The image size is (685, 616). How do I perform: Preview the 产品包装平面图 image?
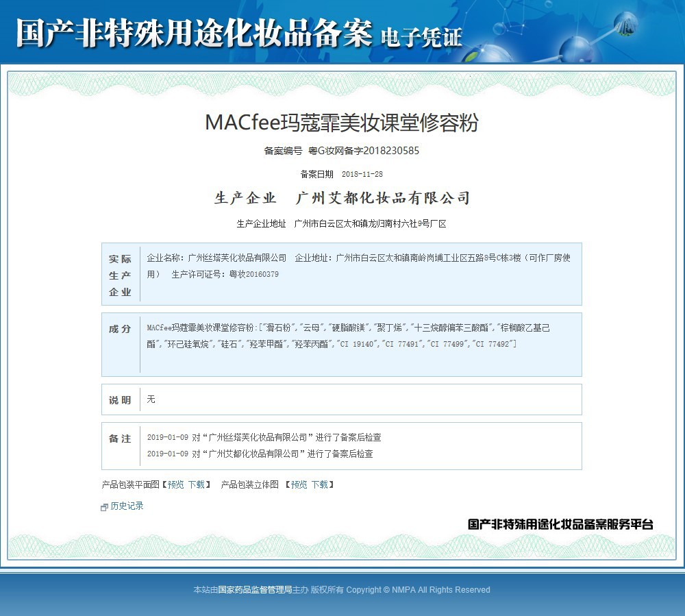pyautogui.click(x=175, y=484)
